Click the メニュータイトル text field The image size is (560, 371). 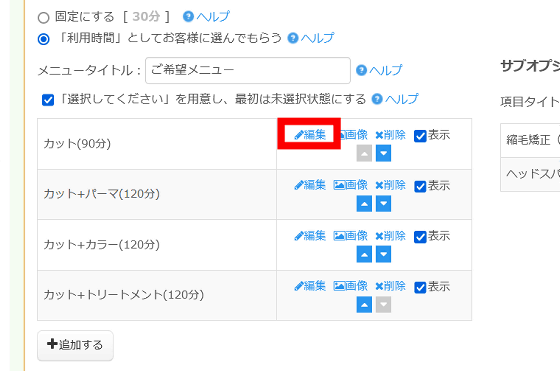click(248, 70)
